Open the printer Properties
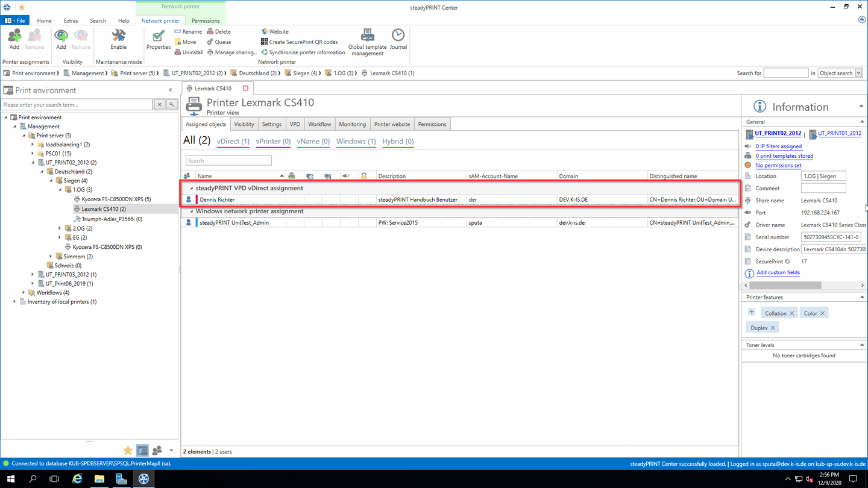The width and height of the screenshot is (868, 488). click(x=159, y=39)
